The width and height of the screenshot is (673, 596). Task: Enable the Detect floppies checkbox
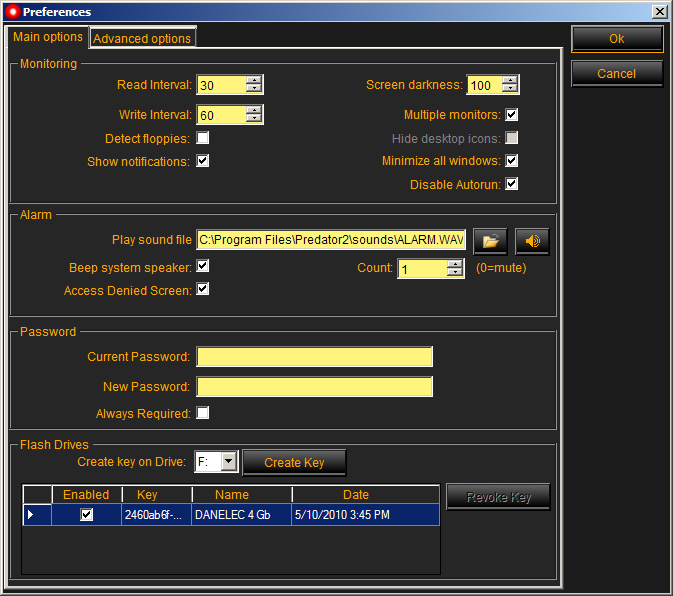(x=203, y=138)
